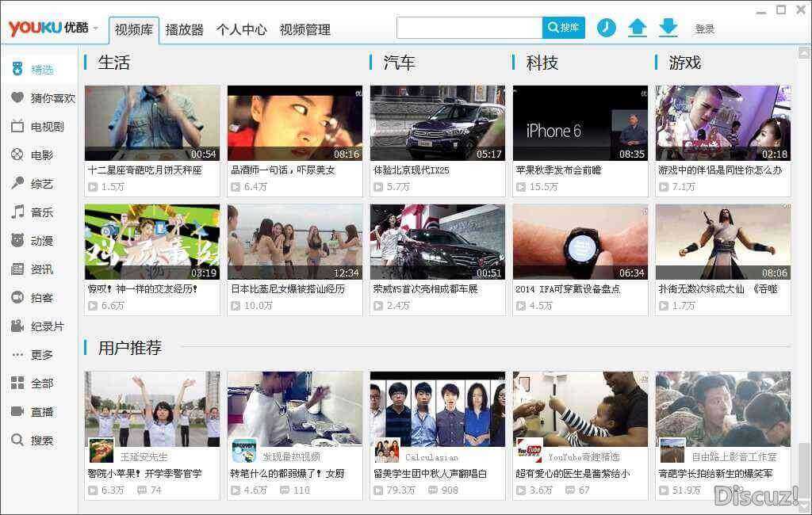The image size is (812, 515).
Task: Open the 视频管理 tab
Action: click(x=305, y=30)
